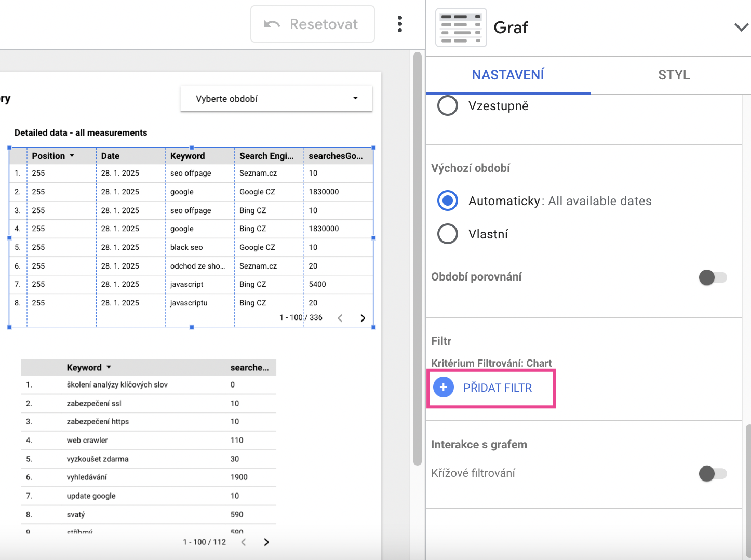
Task: Click the Resetovat button
Action: coord(313,24)
